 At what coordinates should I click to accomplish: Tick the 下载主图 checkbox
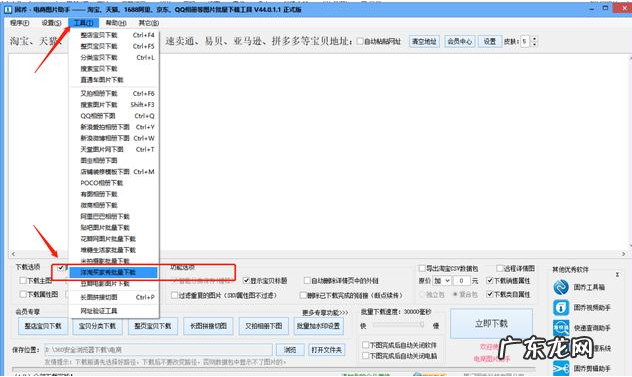[x=23, y=281]
